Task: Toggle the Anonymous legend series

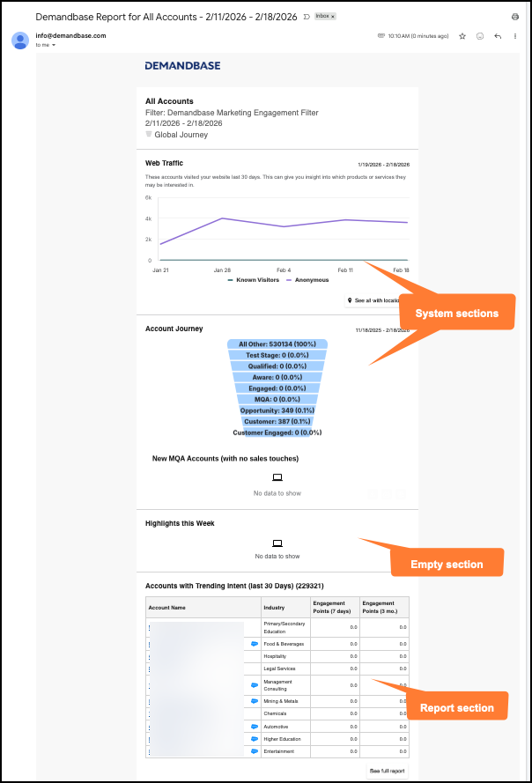Action: tap(307, 280)
